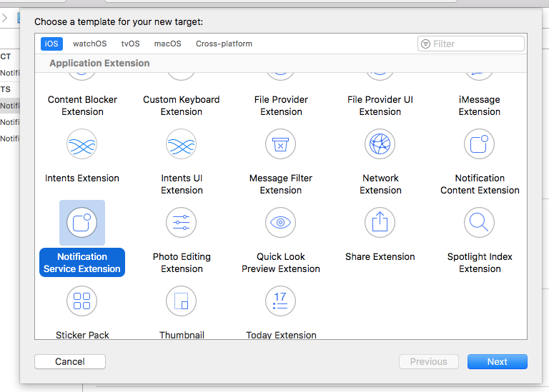Select the Content Blocker Extension label
Screen dimensions: 549x392
click(82, 106)
